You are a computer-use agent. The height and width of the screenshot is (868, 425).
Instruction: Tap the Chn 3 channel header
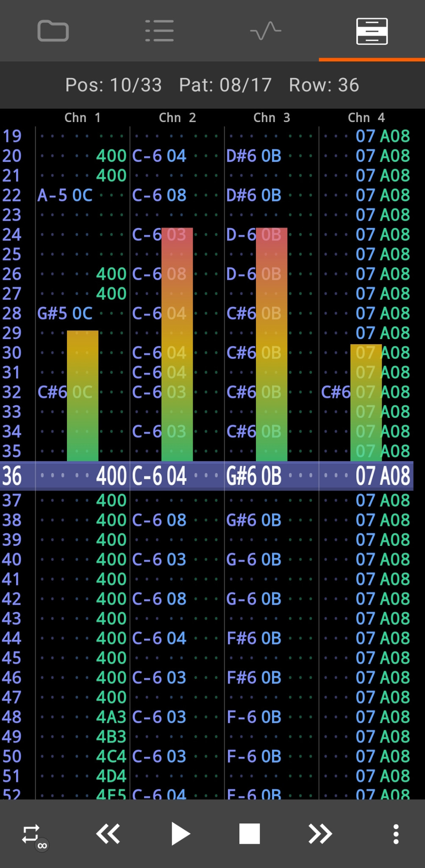(x=272, y=118)
